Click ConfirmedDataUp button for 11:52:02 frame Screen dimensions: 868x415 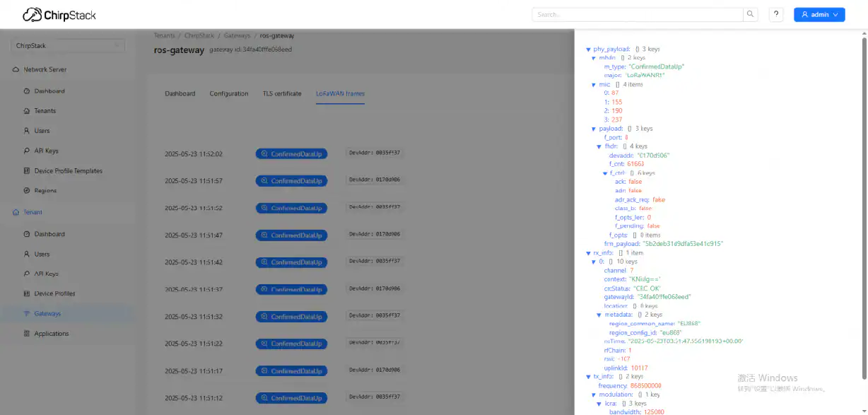[x=291, y=153]
